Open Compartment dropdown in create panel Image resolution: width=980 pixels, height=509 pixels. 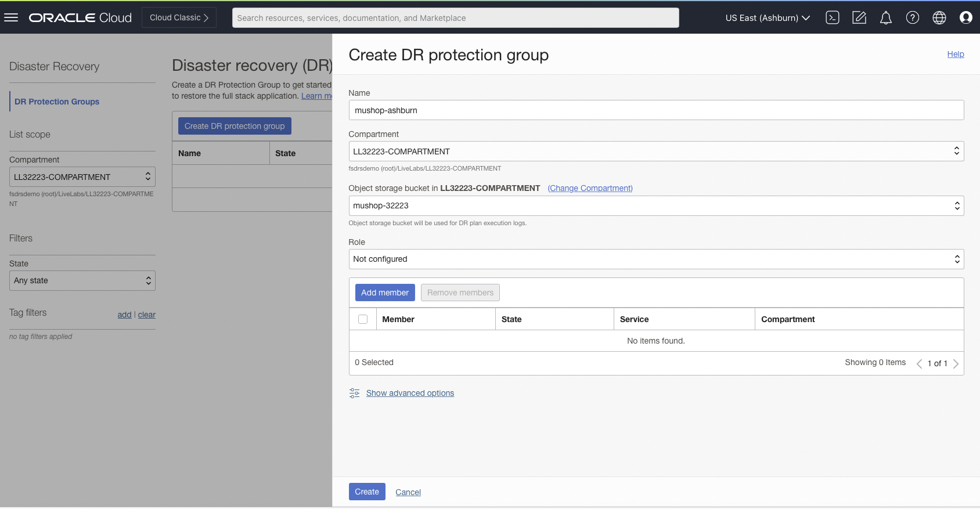pos(655,151)
